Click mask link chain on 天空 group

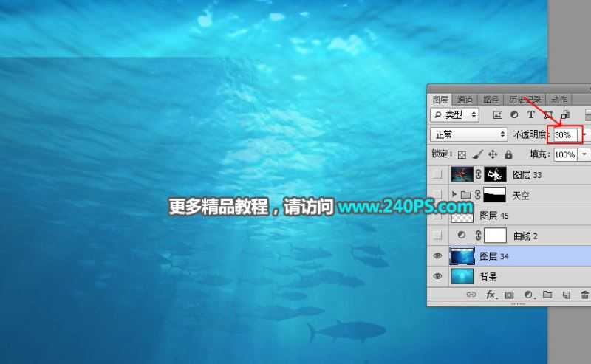point(477,195)
